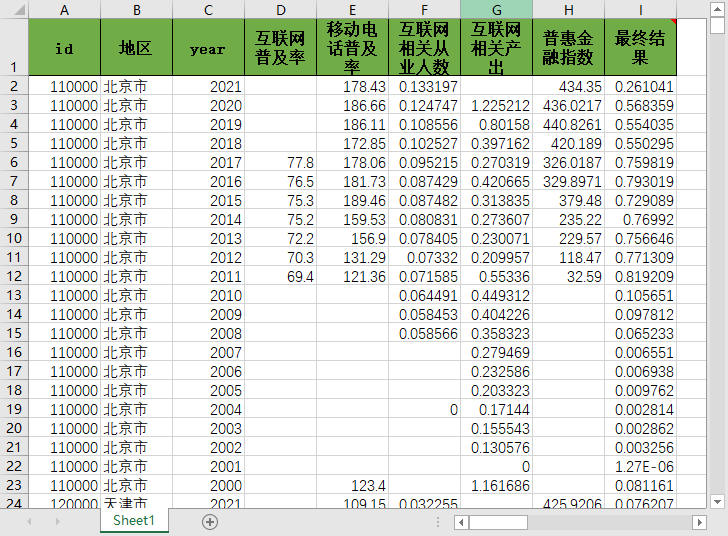Select cell containing 0.133197
Screen dimensions: 728x536
424,86
